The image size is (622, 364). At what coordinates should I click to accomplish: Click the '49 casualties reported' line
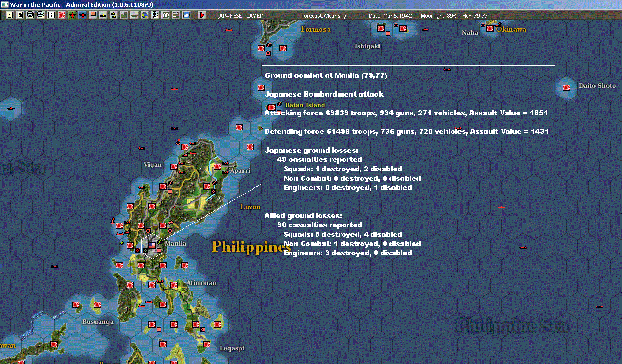coord(320,159)
